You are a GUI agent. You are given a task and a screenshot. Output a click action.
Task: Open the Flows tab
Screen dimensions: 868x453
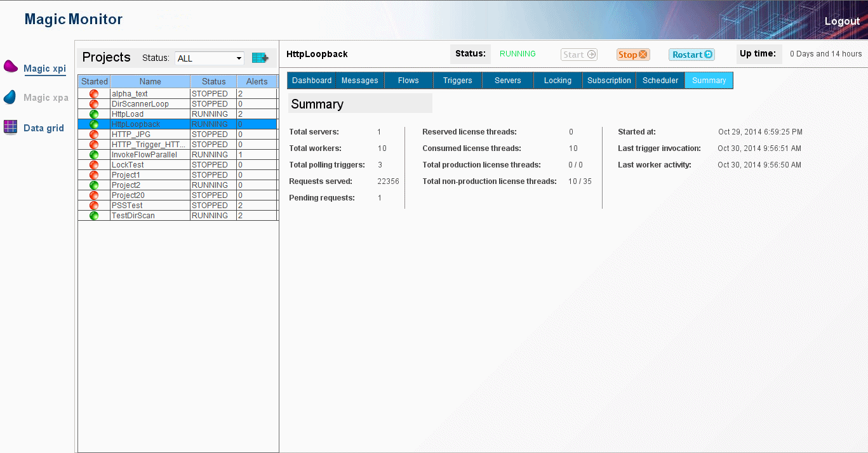coord(408,81)
